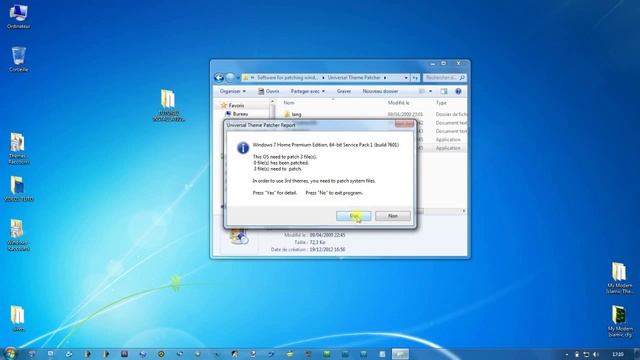Open the Windows Start menu orb
The height and width of the screenshot is (360, 640).
pos(10,353)
